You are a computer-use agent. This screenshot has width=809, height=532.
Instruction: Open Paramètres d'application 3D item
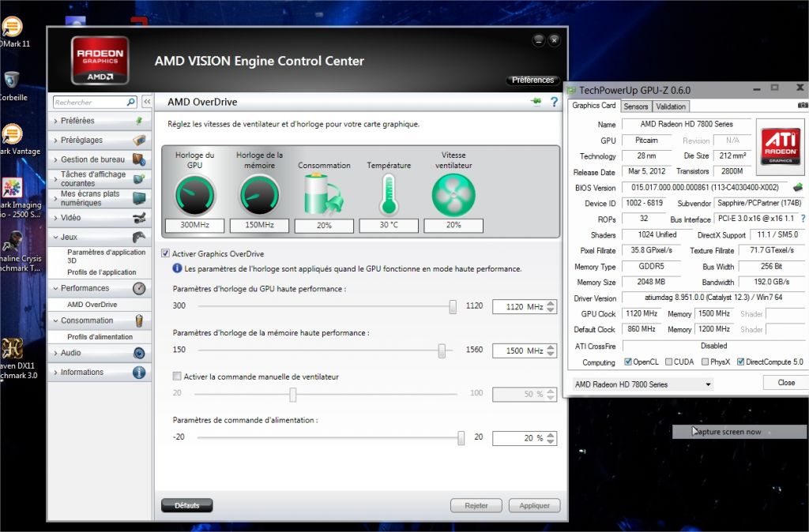(107, 257)
